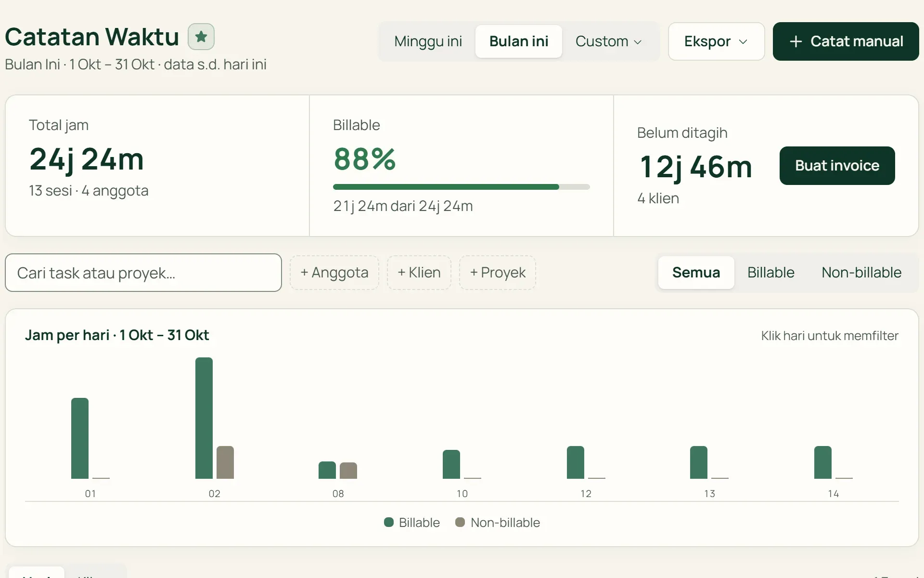Click the billable bar for day 01
Screen dimensions: 924x578
click(80, 438)
